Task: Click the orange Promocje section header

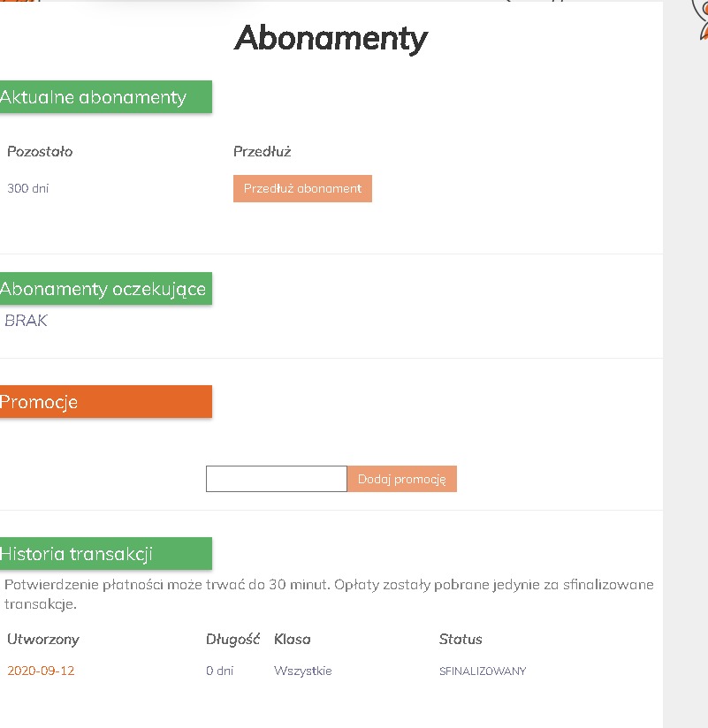Action: click(106, 402)
